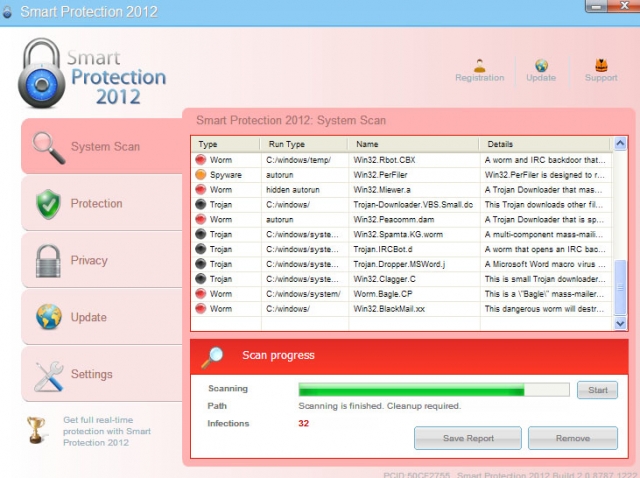Click the small lock icon in title bar

[x=7, y=12]
